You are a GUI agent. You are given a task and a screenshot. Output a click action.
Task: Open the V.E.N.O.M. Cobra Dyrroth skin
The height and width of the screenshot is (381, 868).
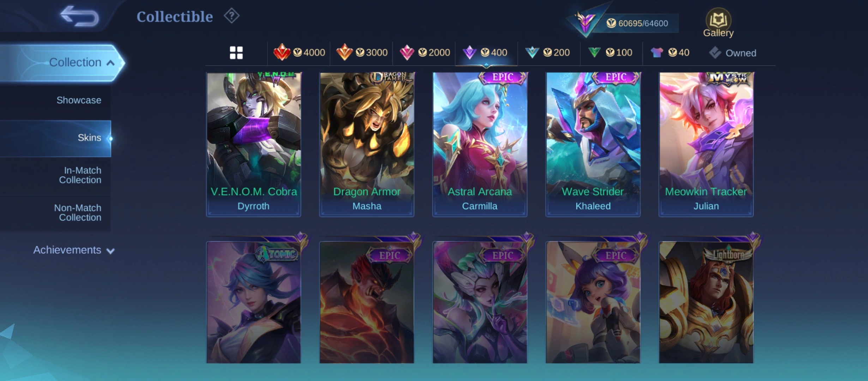click(x=253, y=144)
